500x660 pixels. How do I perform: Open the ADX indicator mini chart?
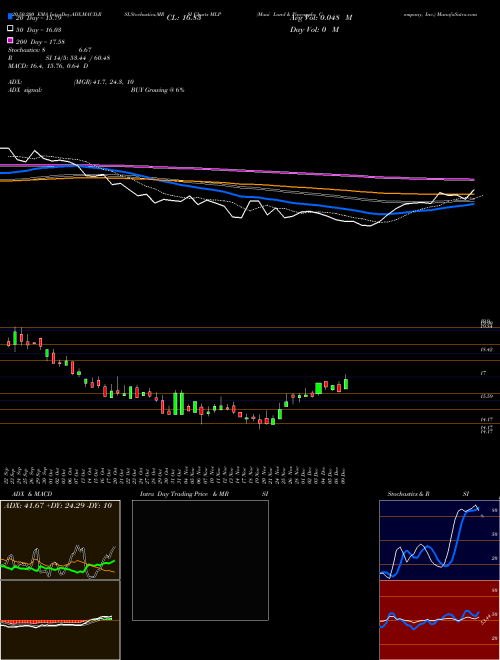click(x=60, y=540)
